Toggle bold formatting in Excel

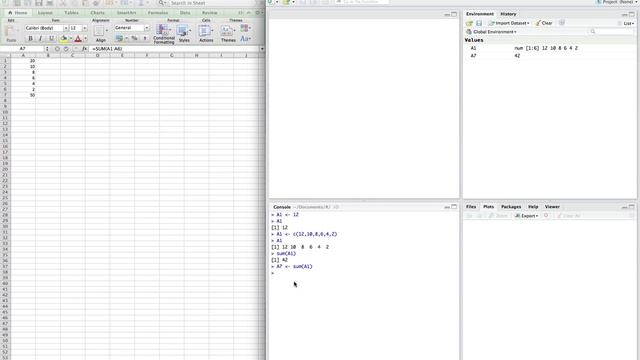[30, 38]
